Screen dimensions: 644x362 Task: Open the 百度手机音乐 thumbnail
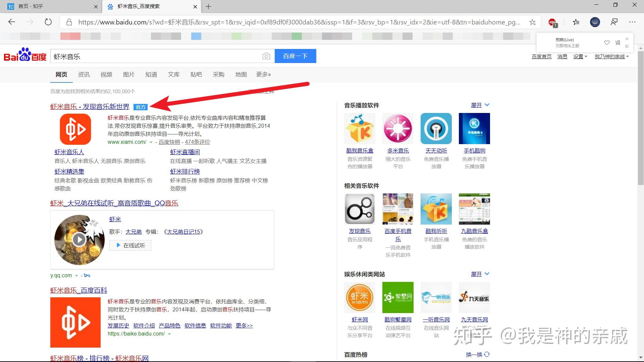(x=398, y=209)
